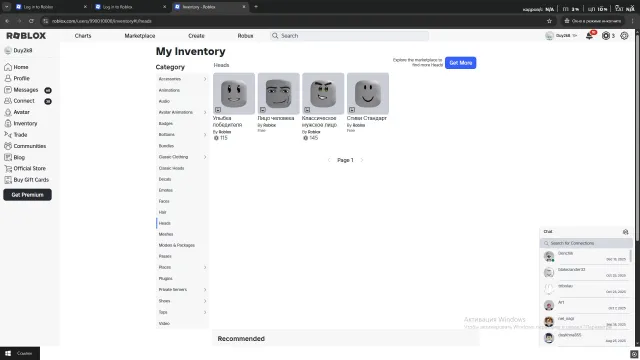This screenshot has height=360, width=640.
Task: Click the Trade sidebar icon
Action: (8, 135)
